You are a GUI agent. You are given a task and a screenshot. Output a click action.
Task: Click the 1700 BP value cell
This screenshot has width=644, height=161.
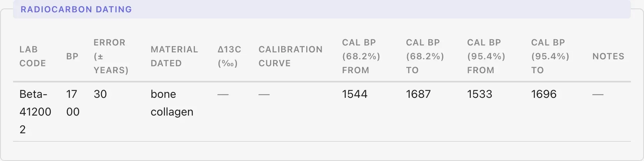point(73,103)
